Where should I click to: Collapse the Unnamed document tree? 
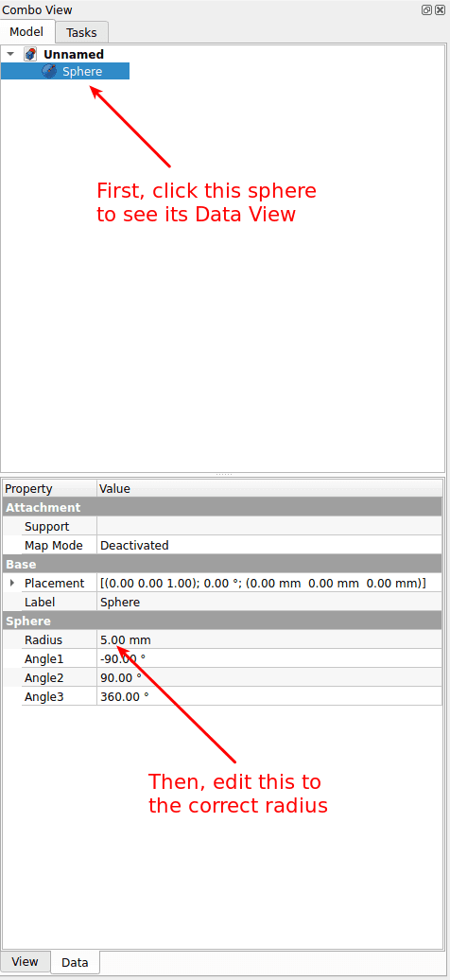click(10, 54)
